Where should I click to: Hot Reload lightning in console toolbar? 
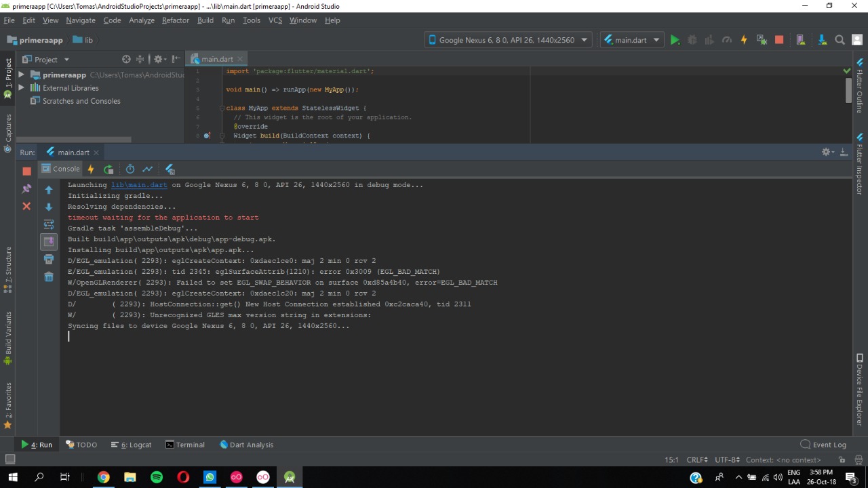tap(90, 169)
